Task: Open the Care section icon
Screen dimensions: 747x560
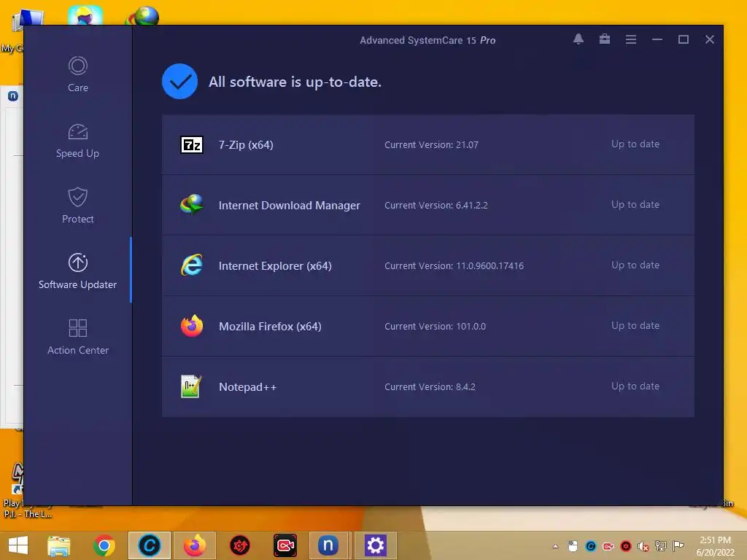Action: click(x=77, y=66)
